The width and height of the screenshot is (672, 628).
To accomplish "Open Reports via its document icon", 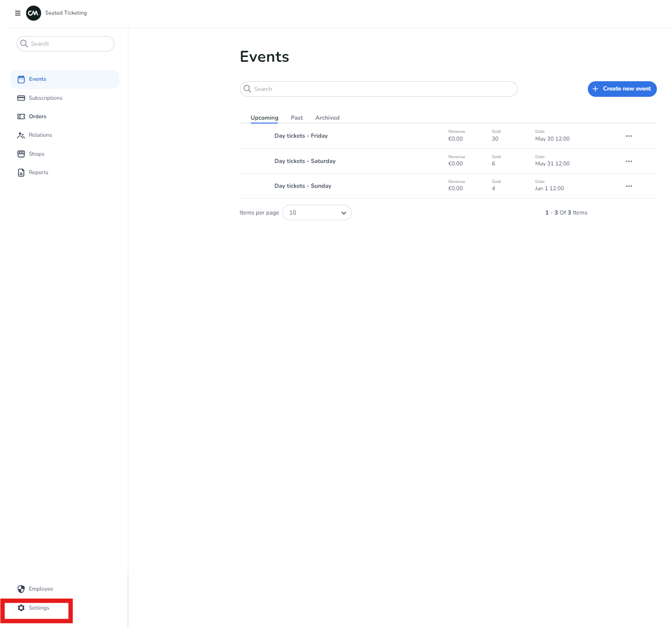I will (x=21, y=173).
